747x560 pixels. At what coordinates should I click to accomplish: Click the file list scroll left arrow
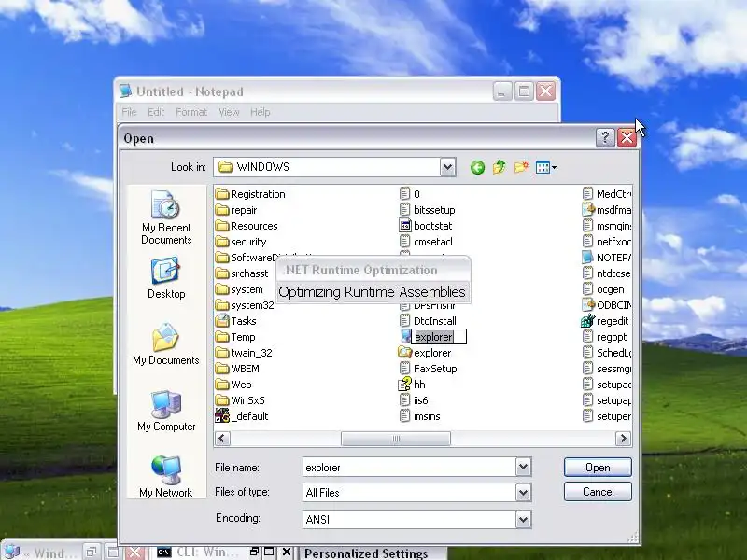coord(222,439)
